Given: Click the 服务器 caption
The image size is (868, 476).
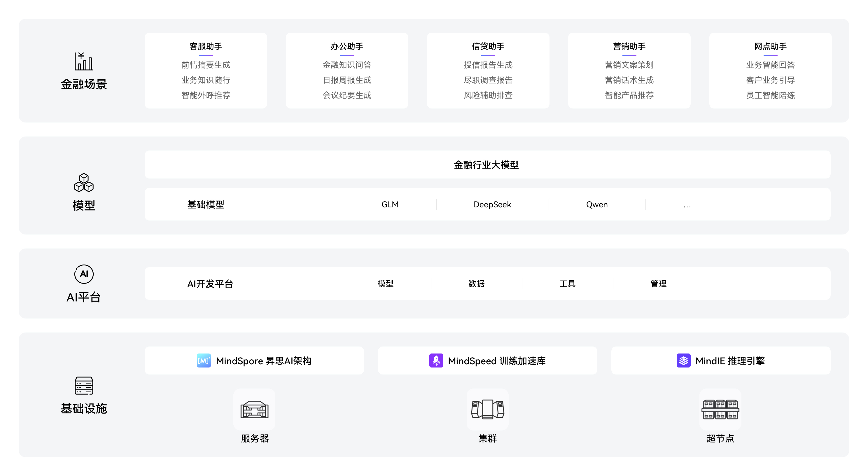Looking at the screenshot, I should click(x=254, y=438).
